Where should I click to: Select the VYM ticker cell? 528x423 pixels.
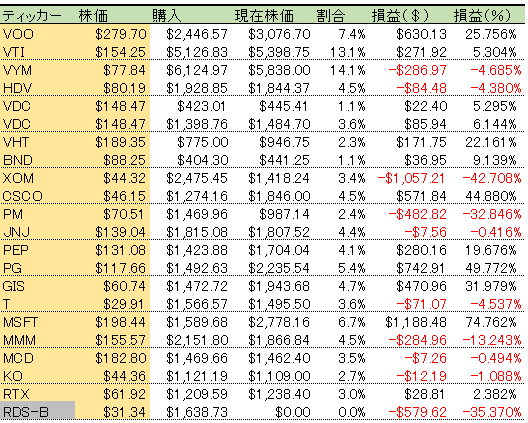coord(18,70)
